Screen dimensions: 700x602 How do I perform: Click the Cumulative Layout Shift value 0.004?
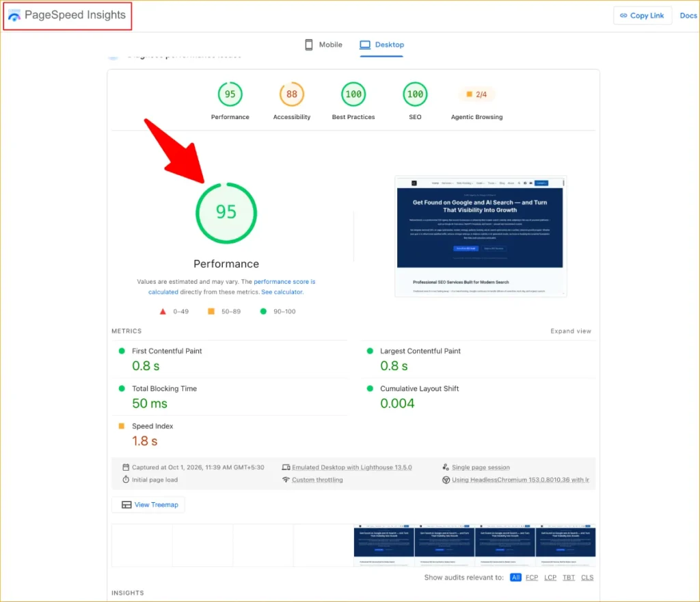click(397, 404)
